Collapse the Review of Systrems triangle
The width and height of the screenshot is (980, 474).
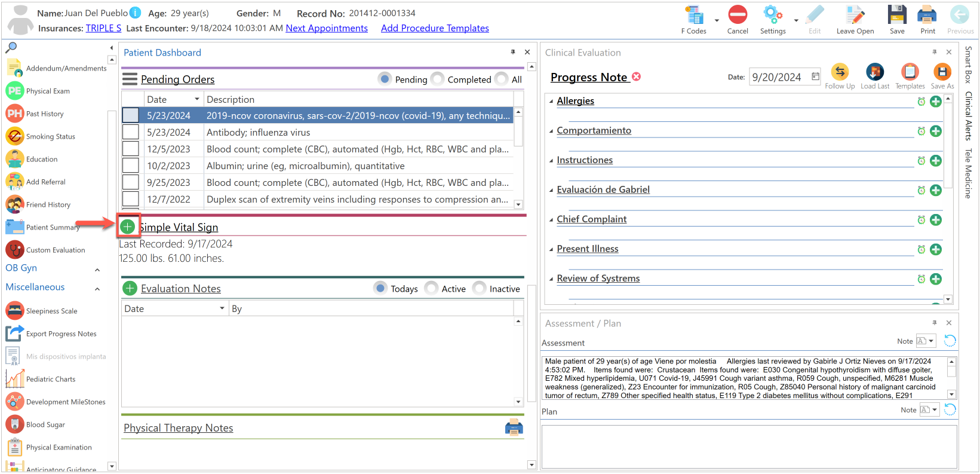click(551, 279)
